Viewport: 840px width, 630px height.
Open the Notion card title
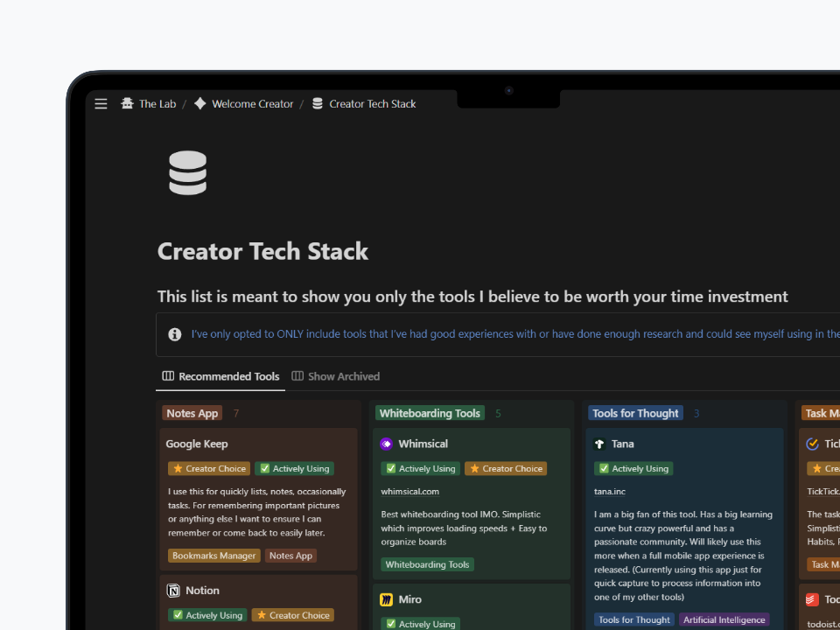tap(202, 591)
